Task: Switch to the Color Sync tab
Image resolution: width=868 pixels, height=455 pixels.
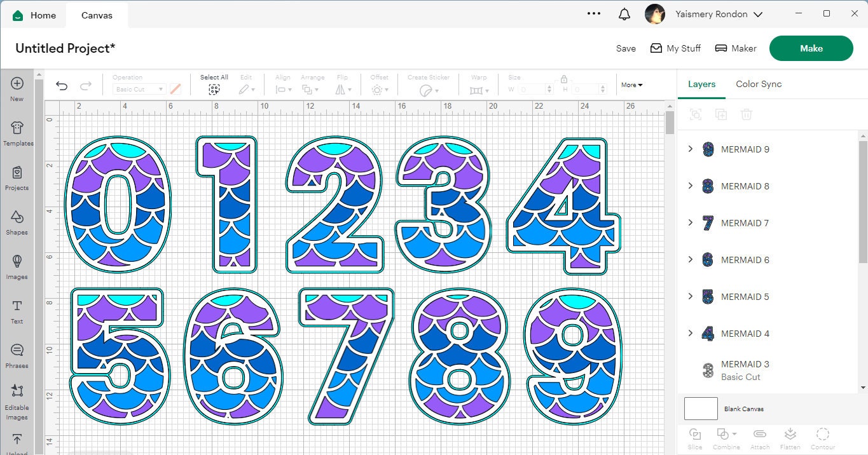Action: 759,84
